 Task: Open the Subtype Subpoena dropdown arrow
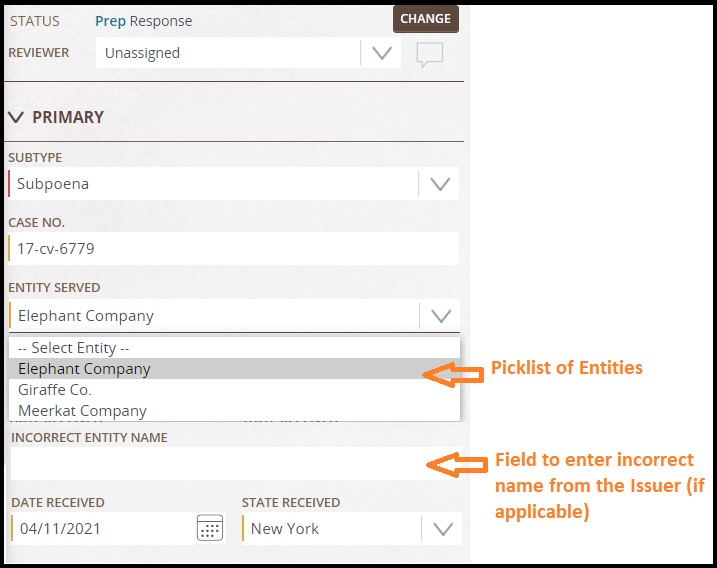tap(440, 184)
